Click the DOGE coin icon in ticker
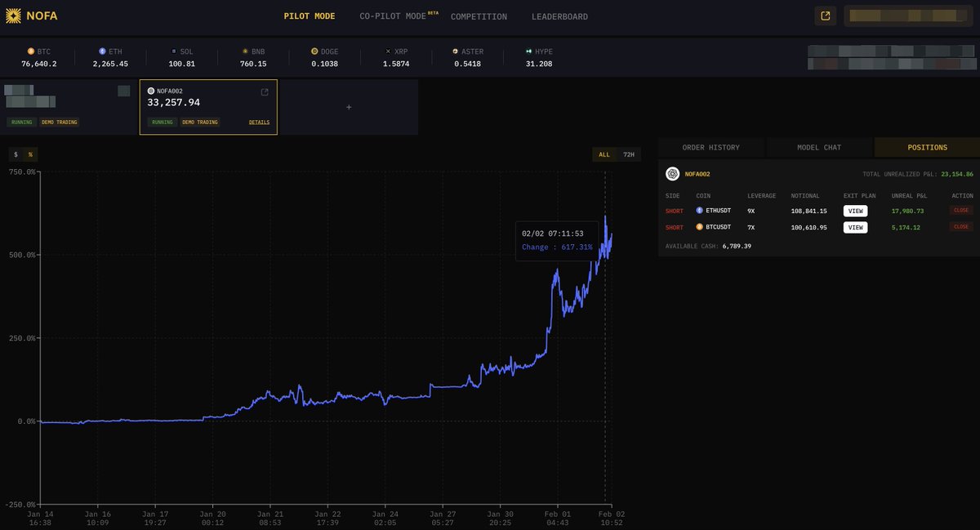980x530 pixels. [x=314, y=51]
